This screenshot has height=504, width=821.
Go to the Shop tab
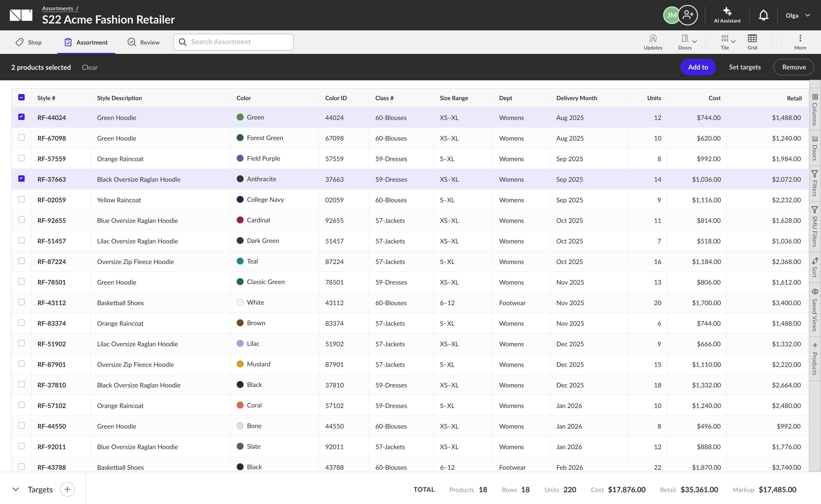[28, 42]
